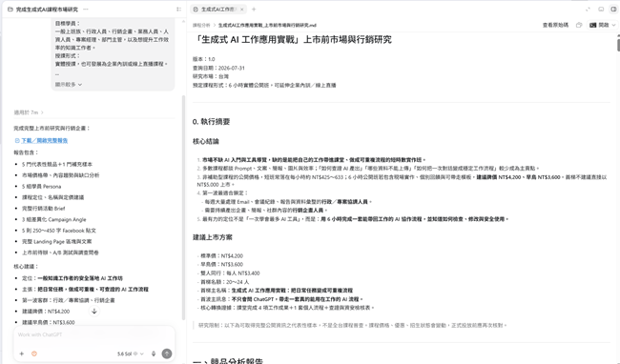
Task: Click the 完整 Landing Page 區塊與文案 bullet
Action: (x=57, y=242)
